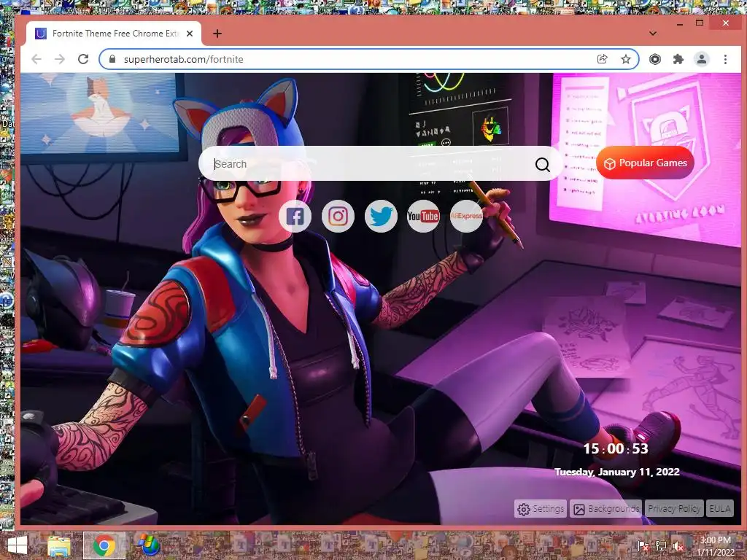
Task: Open the Windows flag taskbar icon
Action: click(x=149, y=545)
